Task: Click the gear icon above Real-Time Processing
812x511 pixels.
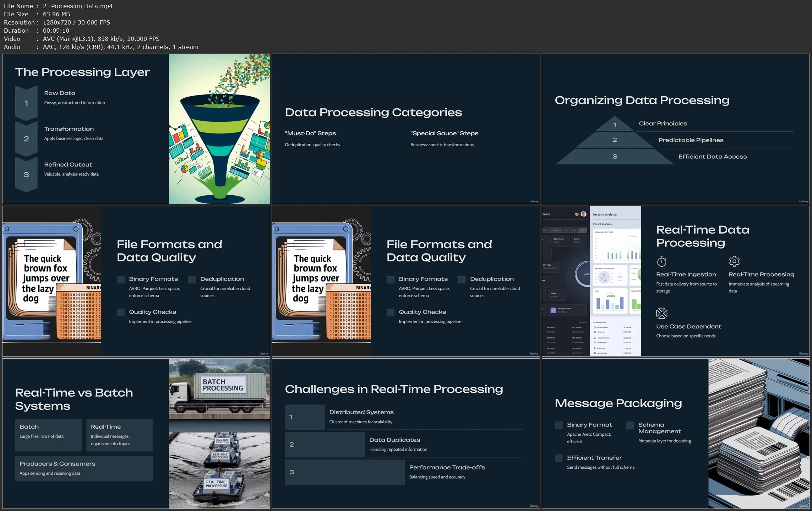Action: 734,261
